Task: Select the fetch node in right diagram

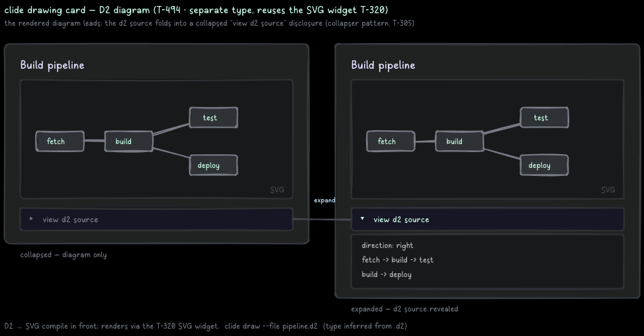Action: click(391, 141)
